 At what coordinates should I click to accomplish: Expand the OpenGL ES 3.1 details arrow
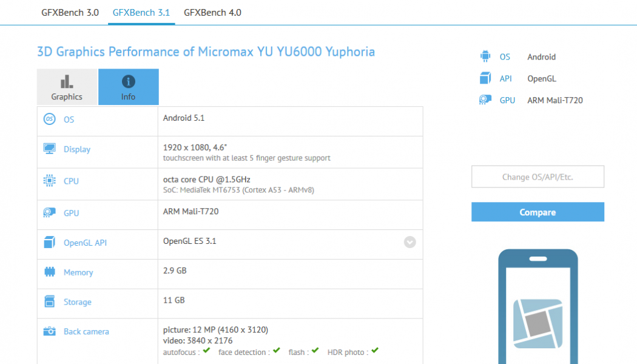tap(410, 242)
